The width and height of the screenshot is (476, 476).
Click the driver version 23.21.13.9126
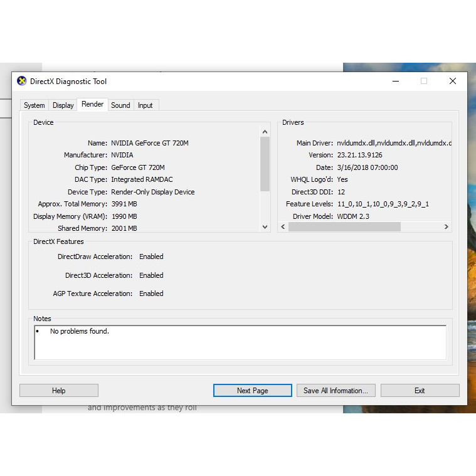click(x=360, y=155)
